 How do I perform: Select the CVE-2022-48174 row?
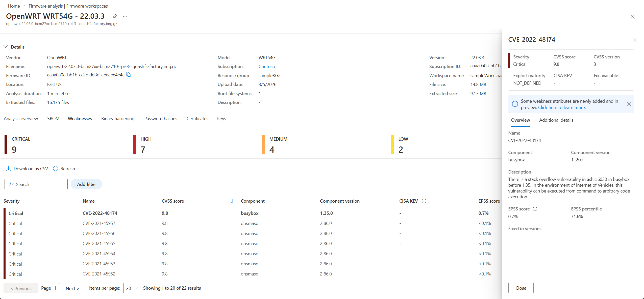point(253,213)
